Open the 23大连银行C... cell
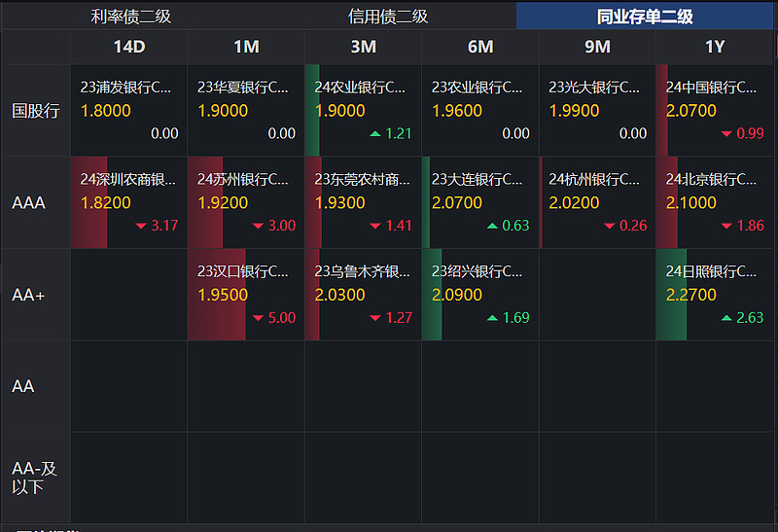This screenshot has height=532, width=778. click(480, 202)
